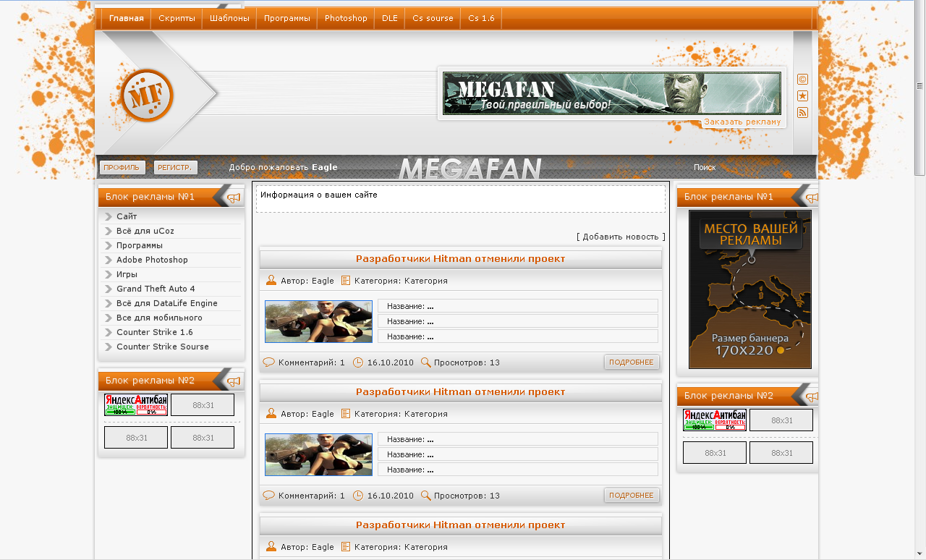Click category icon in first news post
This screenshot has width=926, height=560.
[346, 281]
